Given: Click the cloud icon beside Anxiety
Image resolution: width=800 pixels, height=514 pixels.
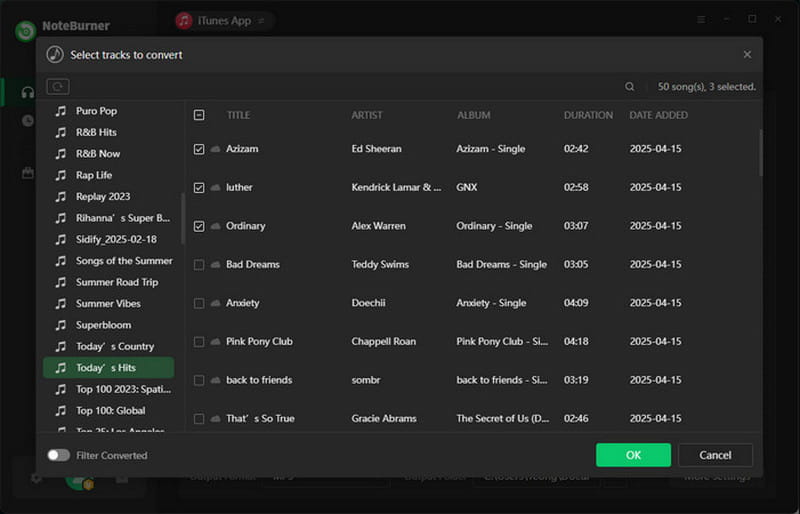Looking at the screenshot, I should 216,303.
